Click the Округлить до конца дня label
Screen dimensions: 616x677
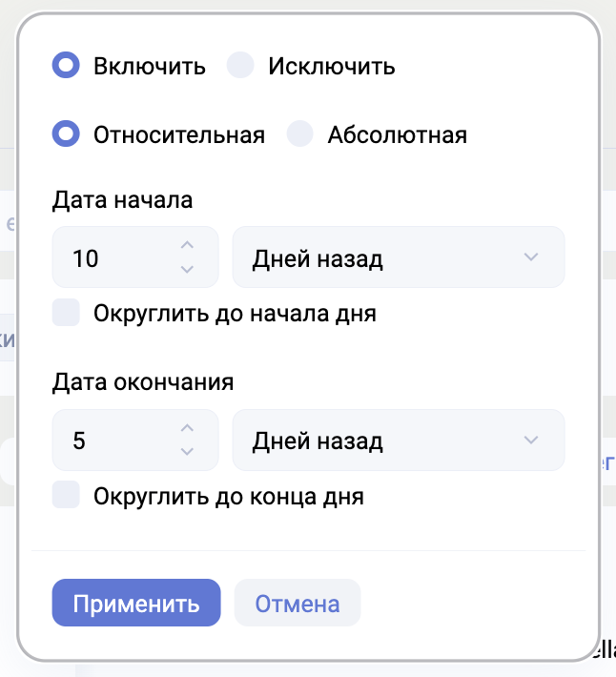click(x=229, y=497)
